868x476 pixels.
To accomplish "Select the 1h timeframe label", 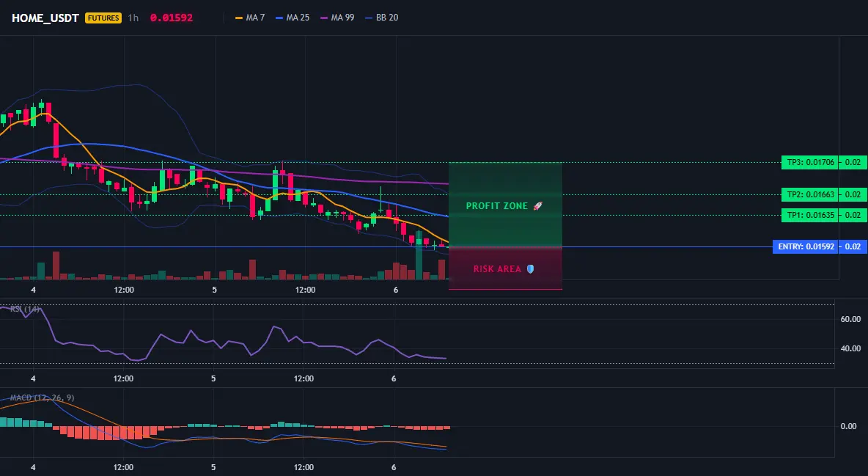I will [x=133, y=18].
